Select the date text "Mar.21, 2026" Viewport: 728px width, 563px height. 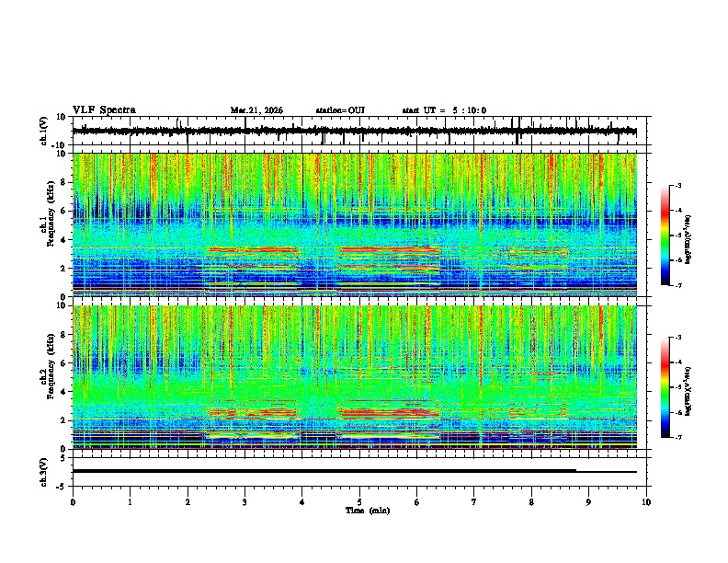[x=256, y=110]
